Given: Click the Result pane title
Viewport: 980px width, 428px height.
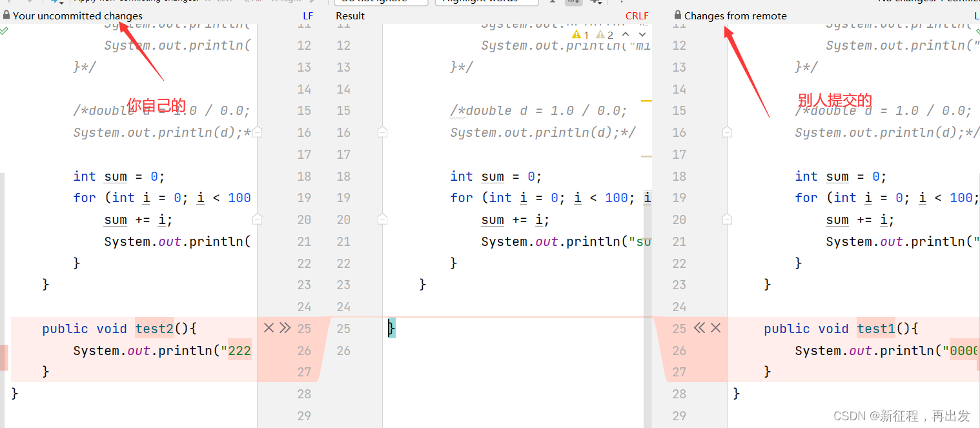Looking at the screenshot, I should [350, 15].
